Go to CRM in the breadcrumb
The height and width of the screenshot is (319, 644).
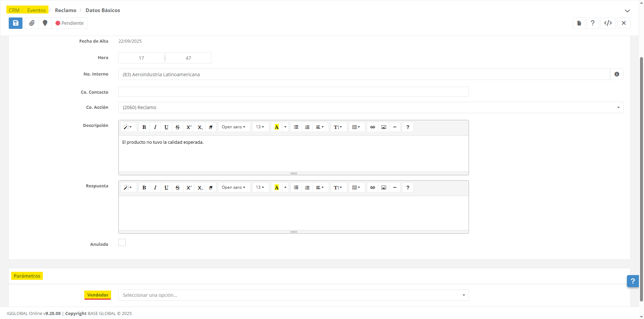pyautogui.click(x=14, y=10)
